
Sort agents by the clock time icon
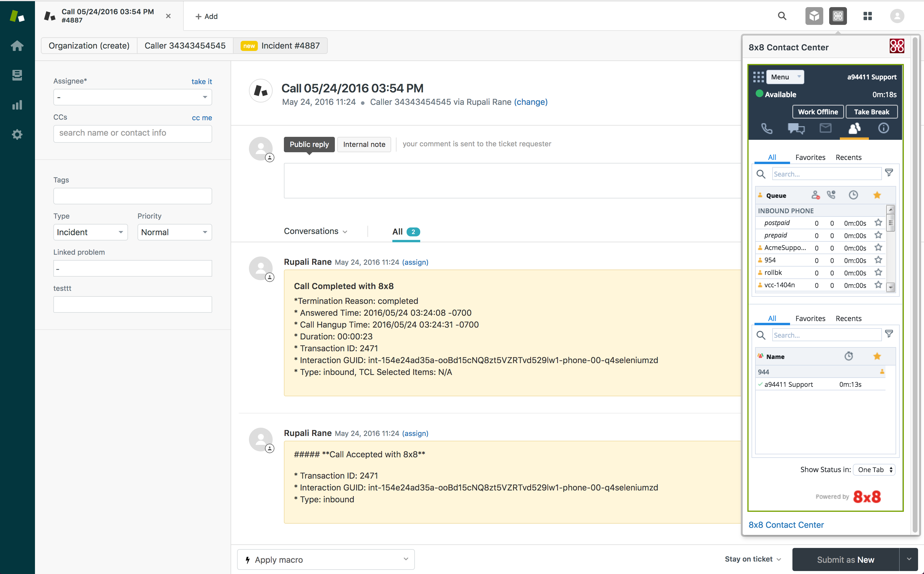[849, 356]
